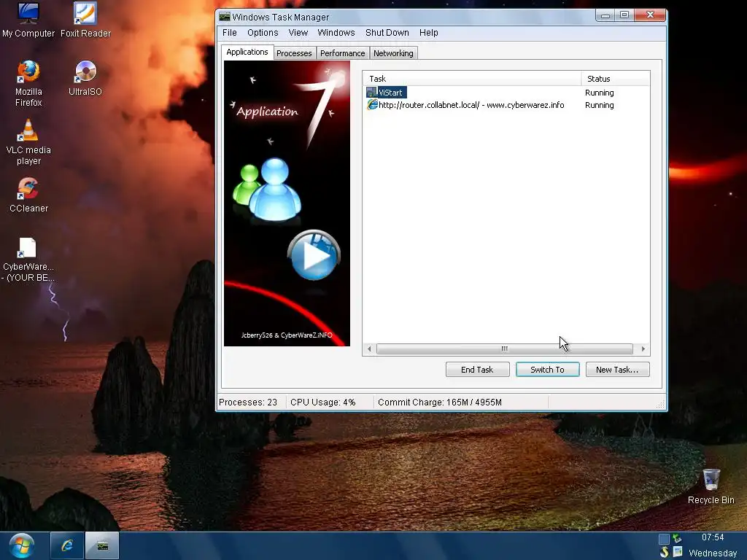Open CCleaner desktop shortcut

(28, 195)
